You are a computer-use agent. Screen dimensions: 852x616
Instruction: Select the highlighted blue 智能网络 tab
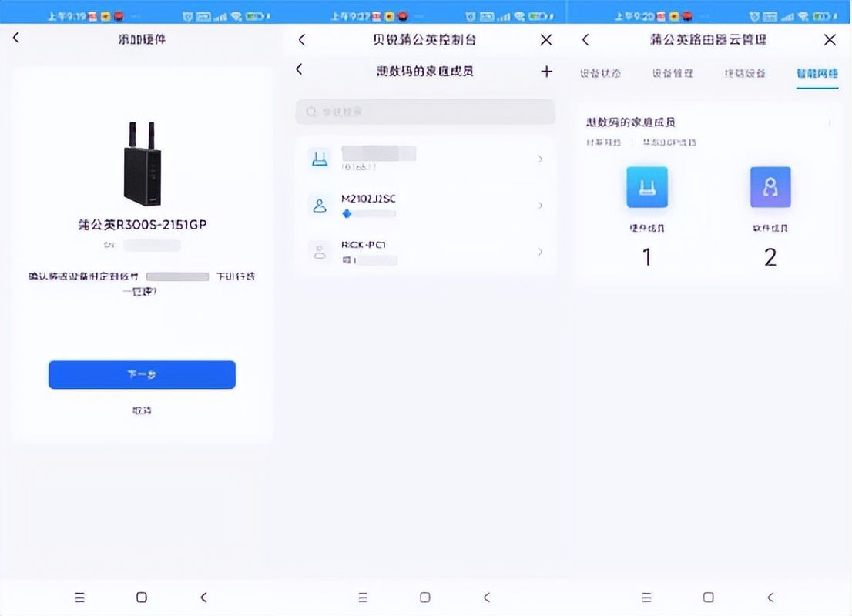pos(817,73)
